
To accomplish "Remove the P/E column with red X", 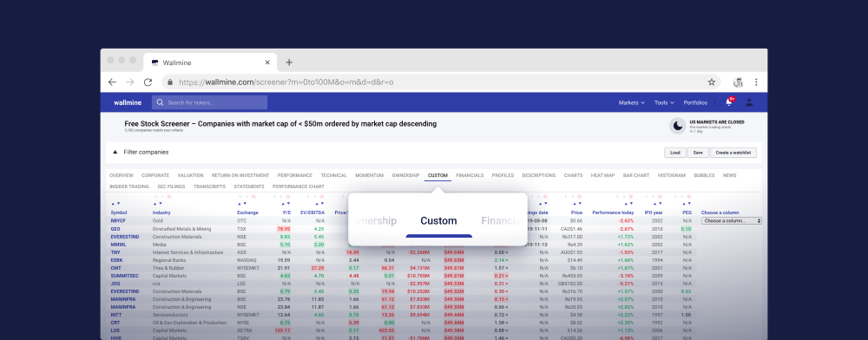I will 288,196.
